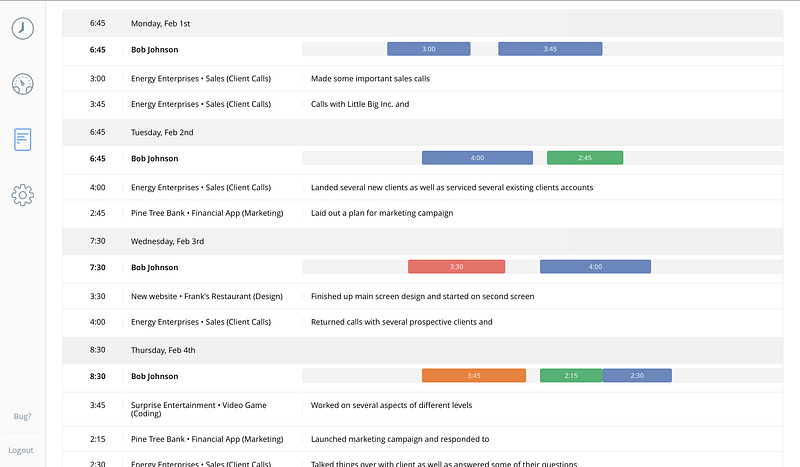Click Tuesday's green 2:45 time block

[x=585, y=158]
